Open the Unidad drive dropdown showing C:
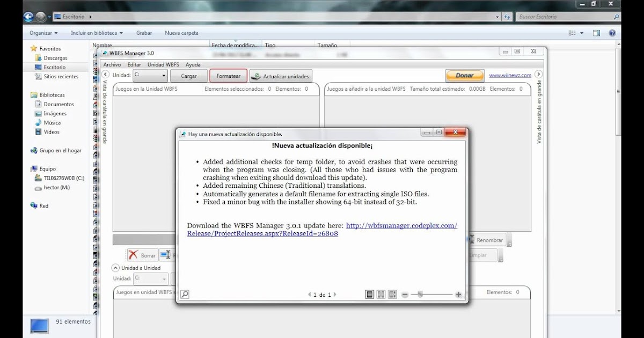Screen dimensions: 644x338 [x=150, y=76]
